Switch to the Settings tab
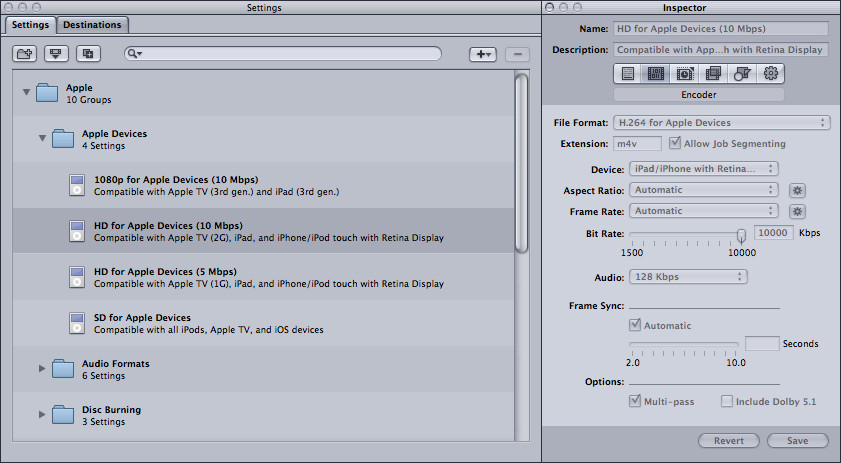The image size is (841, 463). (30, 25)
